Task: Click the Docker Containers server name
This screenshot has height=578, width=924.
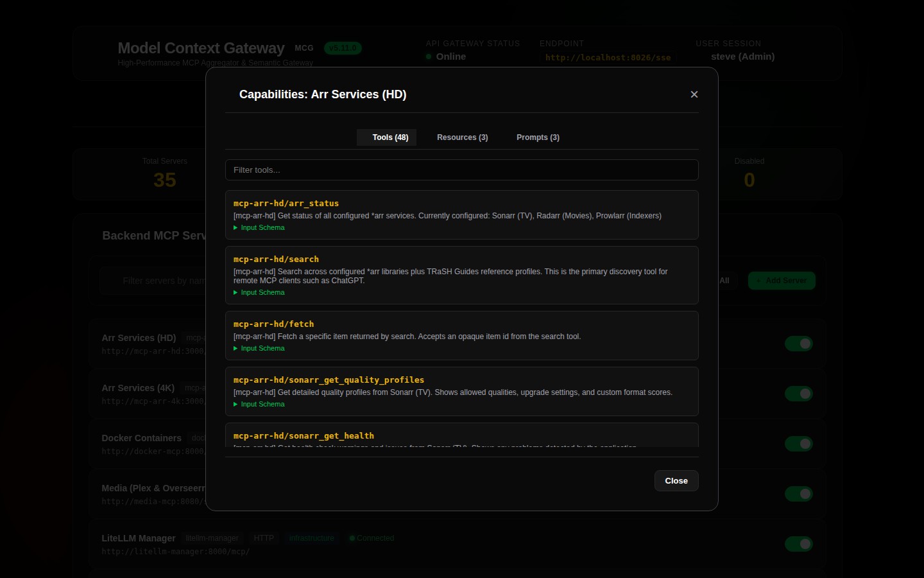Action: [142, 438]
